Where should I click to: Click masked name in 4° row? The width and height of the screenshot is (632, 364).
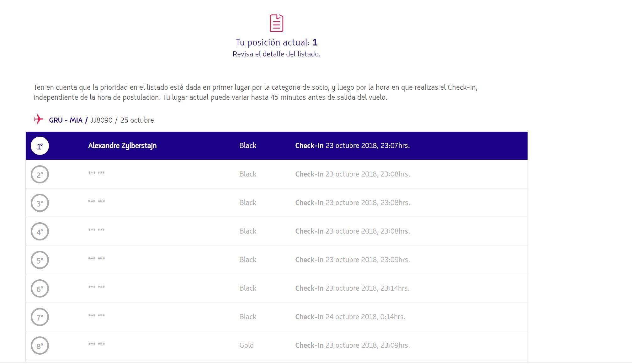click(97, 230)
